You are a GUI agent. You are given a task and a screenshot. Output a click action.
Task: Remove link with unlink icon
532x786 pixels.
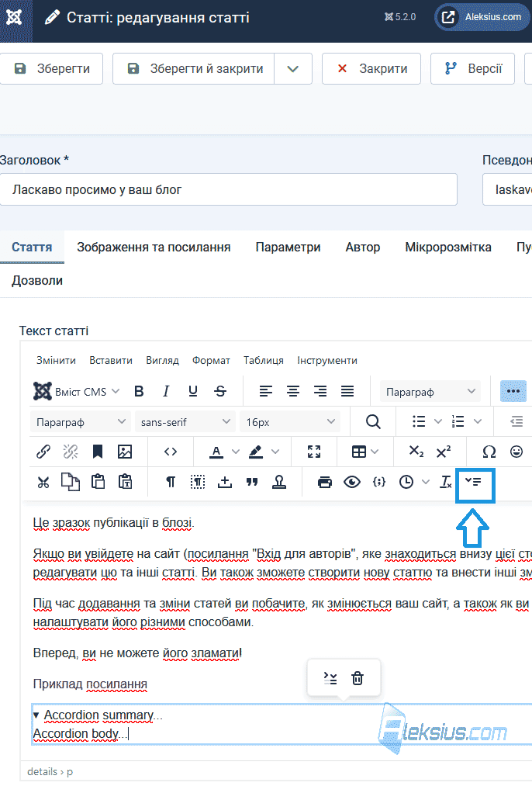tap(71, 452)
